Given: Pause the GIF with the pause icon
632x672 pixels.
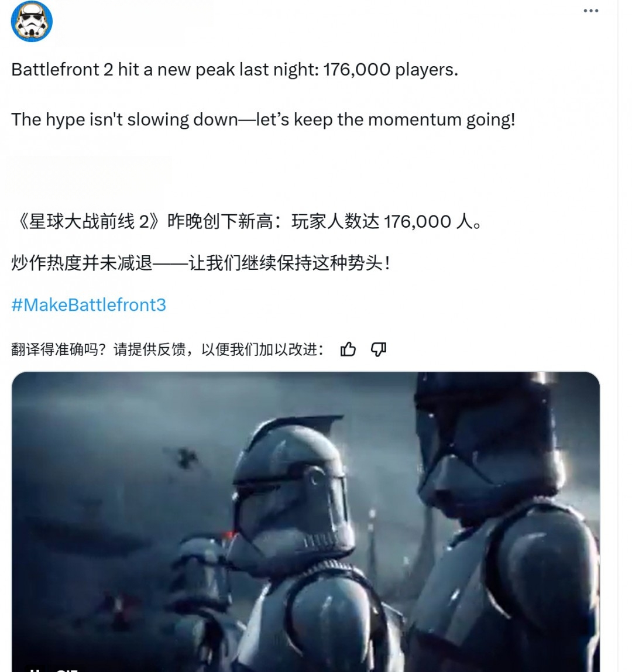Looking at the screenshot, I should tap(35, 670).
